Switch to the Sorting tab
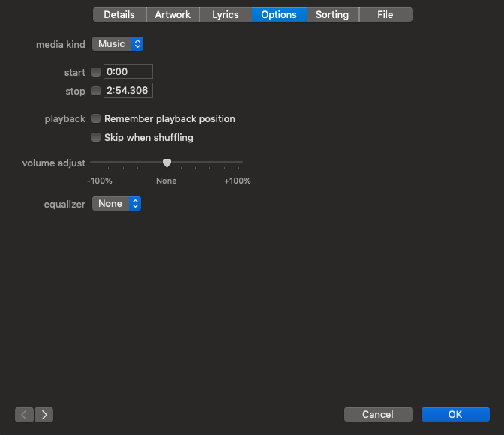Viewport: 504px width, 435px height. coord(332,14)
